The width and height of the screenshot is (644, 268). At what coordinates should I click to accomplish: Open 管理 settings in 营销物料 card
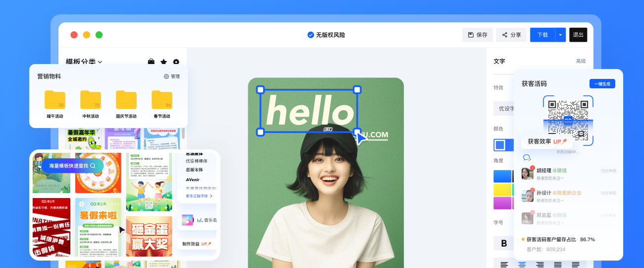(172, 76)
